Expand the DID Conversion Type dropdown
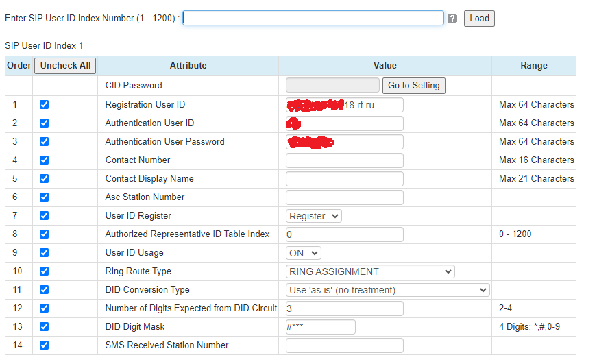 [387, 290]
